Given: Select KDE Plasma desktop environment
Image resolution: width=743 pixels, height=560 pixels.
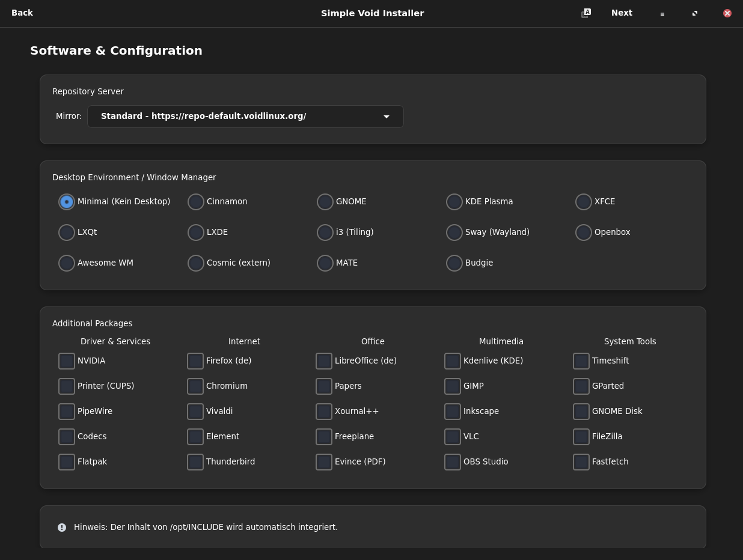Looking at the screenshot, I should (454, 202).
